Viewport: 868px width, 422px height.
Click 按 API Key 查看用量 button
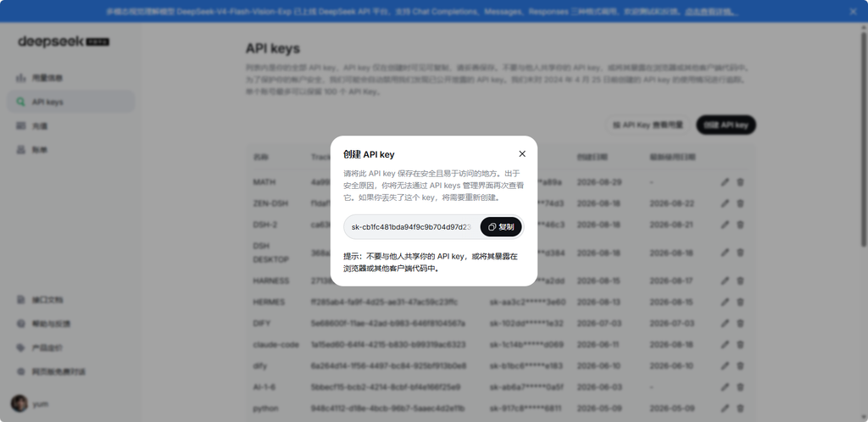[x=648, y=125]
